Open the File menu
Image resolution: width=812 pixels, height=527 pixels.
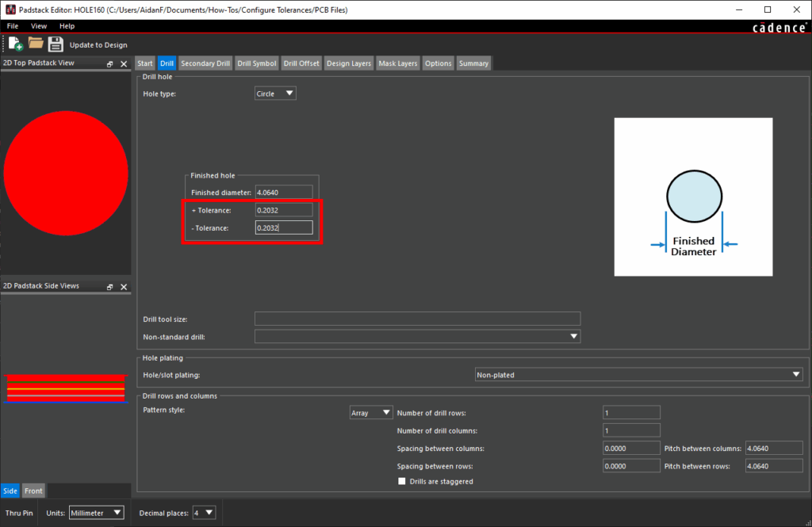13,26
